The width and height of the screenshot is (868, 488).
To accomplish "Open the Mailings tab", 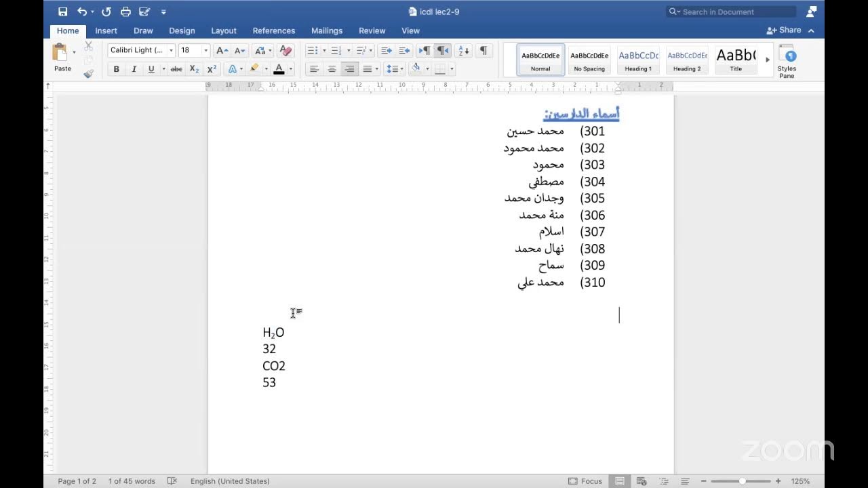I will pos(327,30).
